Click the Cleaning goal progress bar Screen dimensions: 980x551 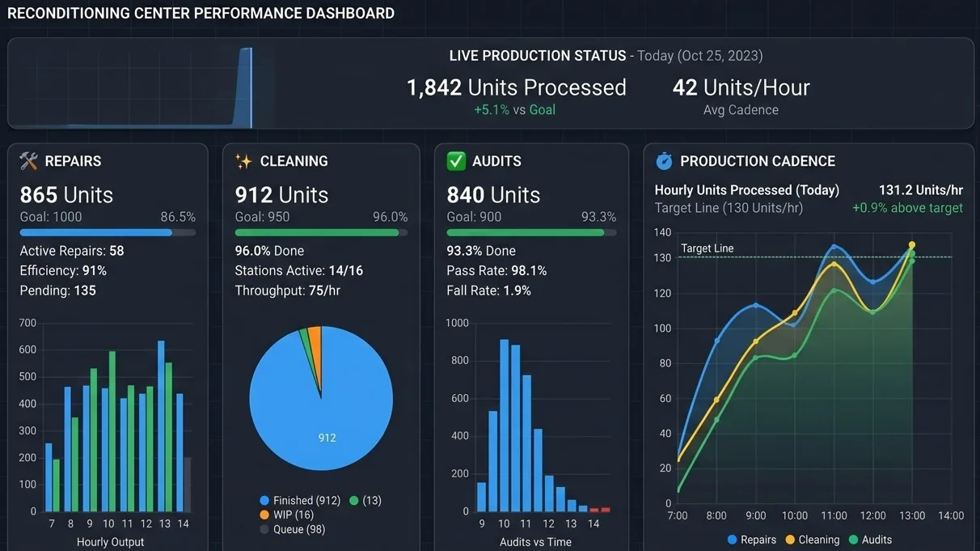click(x=321, y=232)
